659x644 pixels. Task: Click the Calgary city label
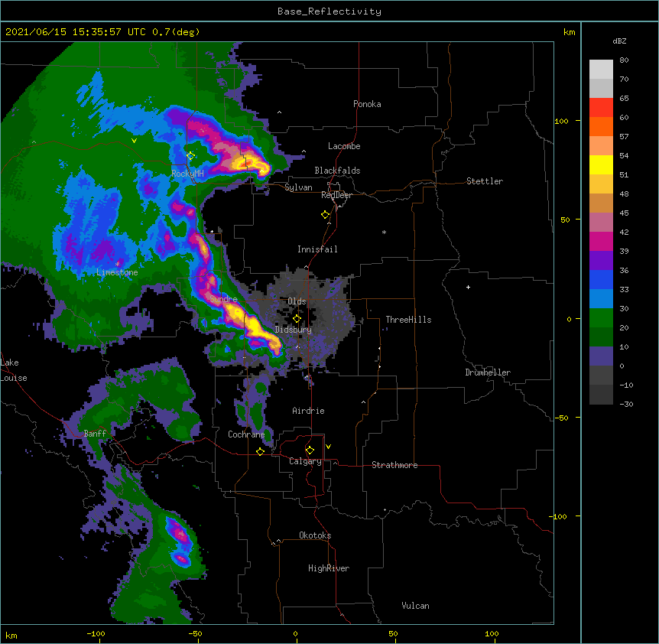[x=305, y=461]
